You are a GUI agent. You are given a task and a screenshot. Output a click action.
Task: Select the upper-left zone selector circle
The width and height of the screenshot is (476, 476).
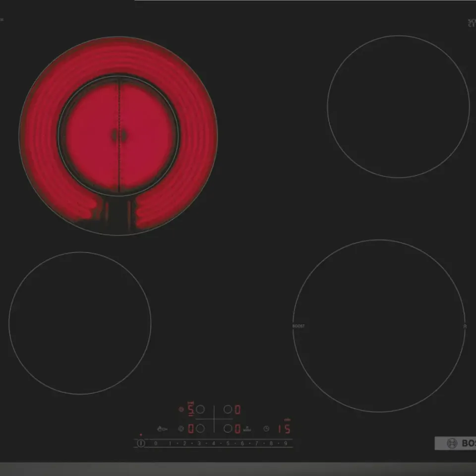pyautogui.click(x=200, y=409)
